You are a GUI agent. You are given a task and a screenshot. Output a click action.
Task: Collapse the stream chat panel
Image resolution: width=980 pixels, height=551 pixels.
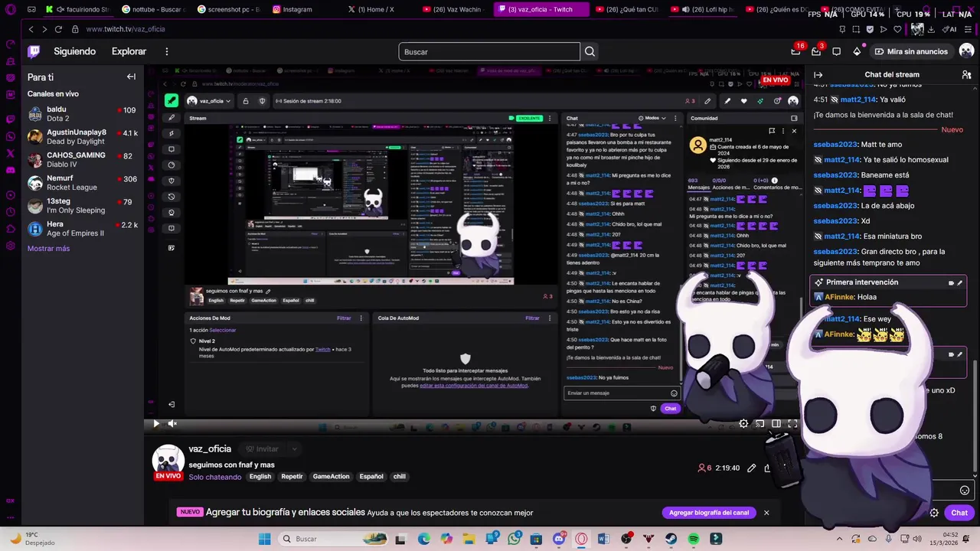point(818,74)
